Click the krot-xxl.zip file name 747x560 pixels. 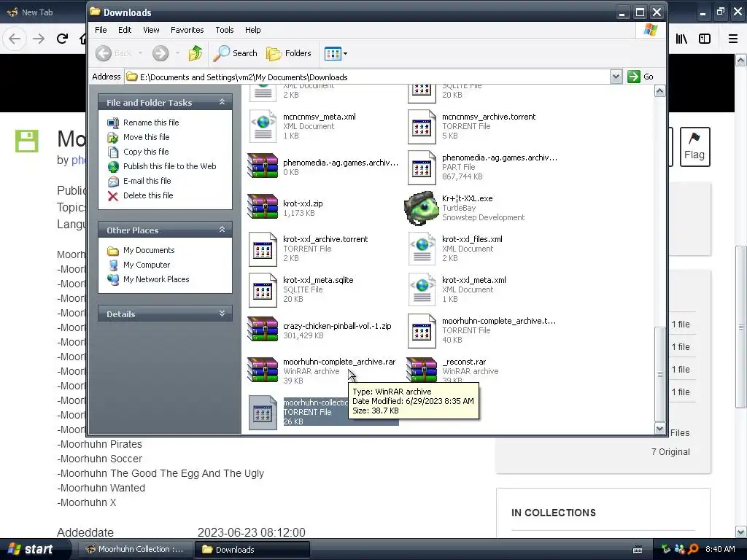(303, 203)
